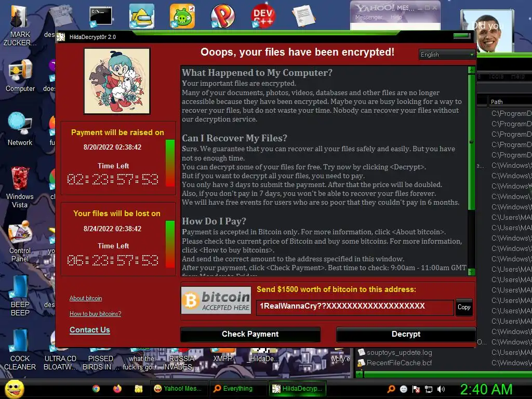Click the Decrypt button
The width and height of the screenshot is (532, 399).
click(x=406, y=334)
